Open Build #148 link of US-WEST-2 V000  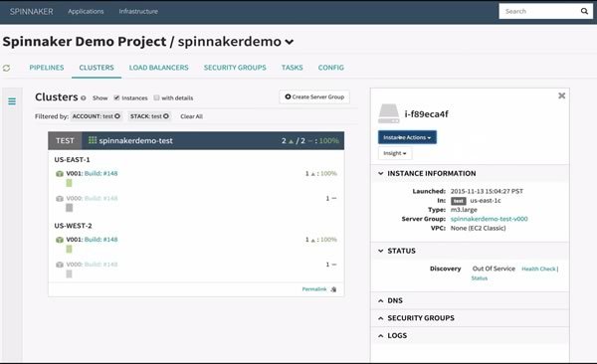(x=100, y=265)
